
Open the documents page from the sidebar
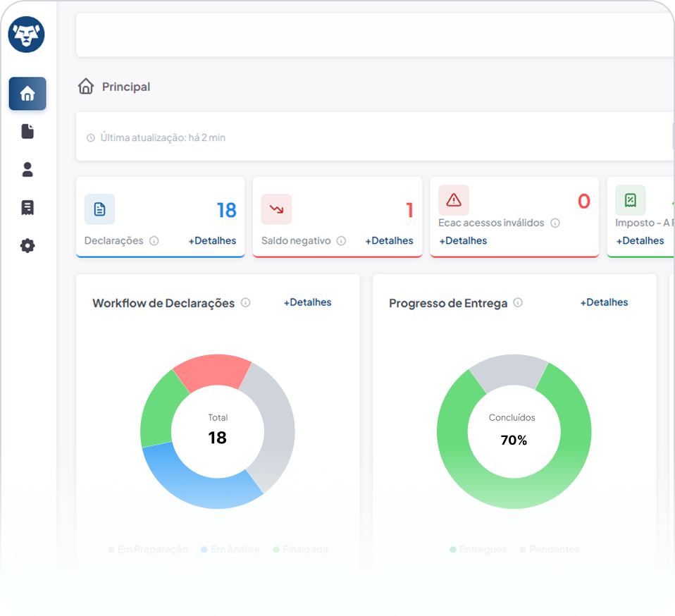click(x=27, y=132)
